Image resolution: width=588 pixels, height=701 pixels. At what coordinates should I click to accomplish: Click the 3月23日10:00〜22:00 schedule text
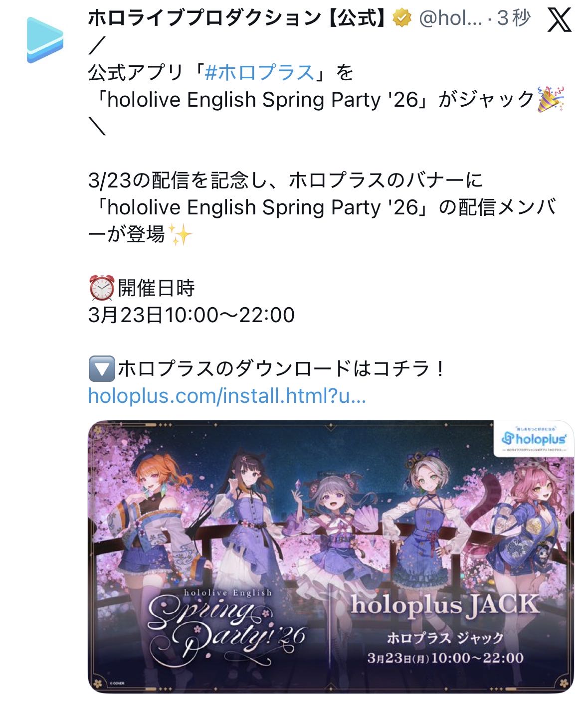(x=192, y=315)
